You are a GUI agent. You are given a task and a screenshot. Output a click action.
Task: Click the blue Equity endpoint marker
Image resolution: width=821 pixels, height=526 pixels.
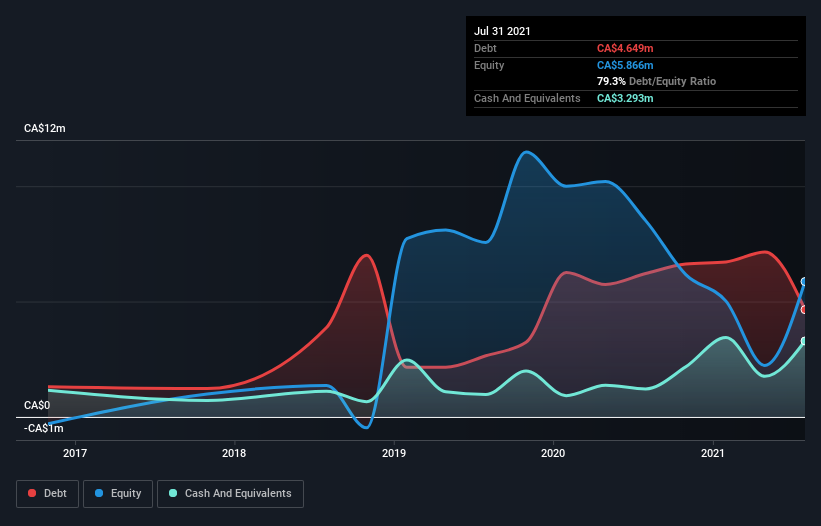804,282
